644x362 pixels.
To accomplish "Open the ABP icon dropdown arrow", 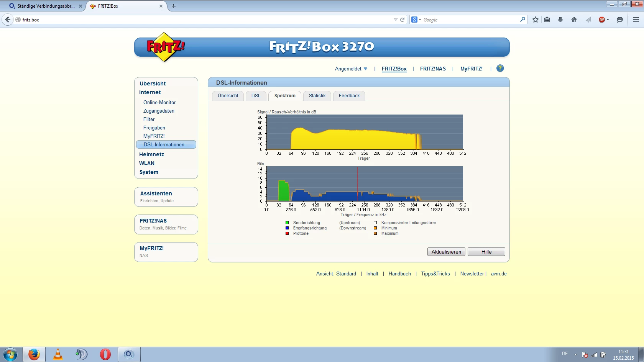I will click(x=608, y=20).
